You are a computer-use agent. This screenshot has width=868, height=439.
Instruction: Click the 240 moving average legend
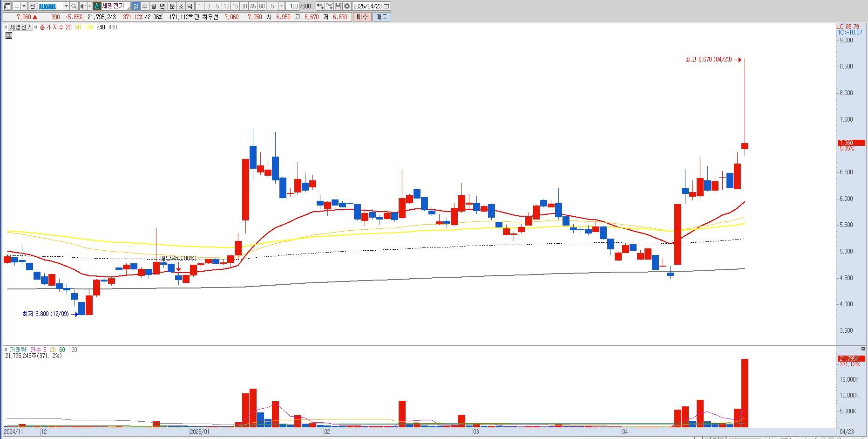tap(101, 27)
